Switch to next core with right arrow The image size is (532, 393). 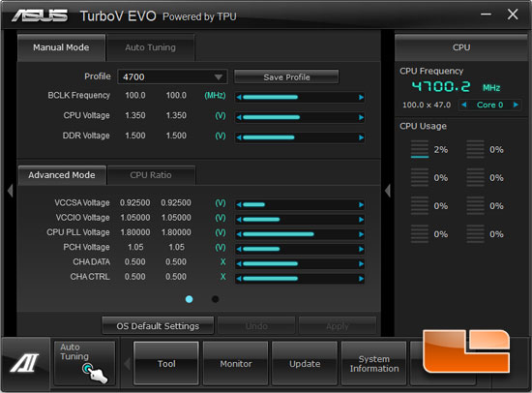click(516, 105)
